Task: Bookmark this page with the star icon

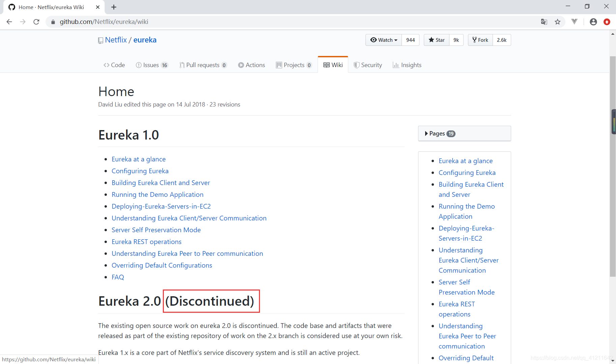Action: (x=558, y=22)
